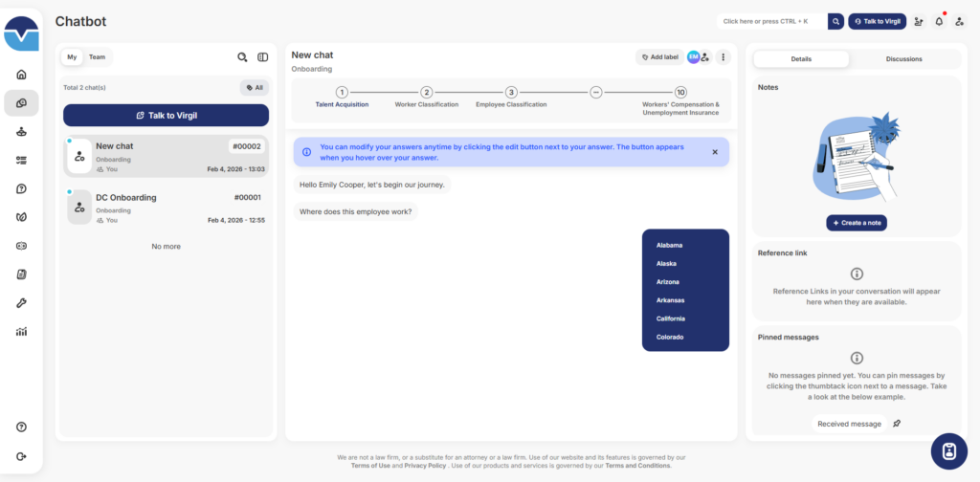Select the Details tab
The image size is (980, 482).
coord(801,59)
